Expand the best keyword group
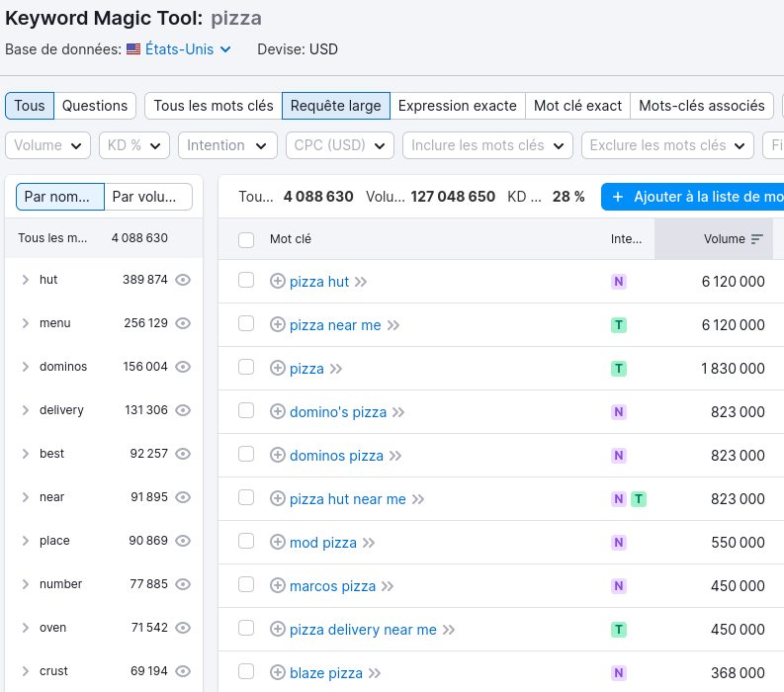The height and width of the screenshot is (692, 784). coord(26,454)
